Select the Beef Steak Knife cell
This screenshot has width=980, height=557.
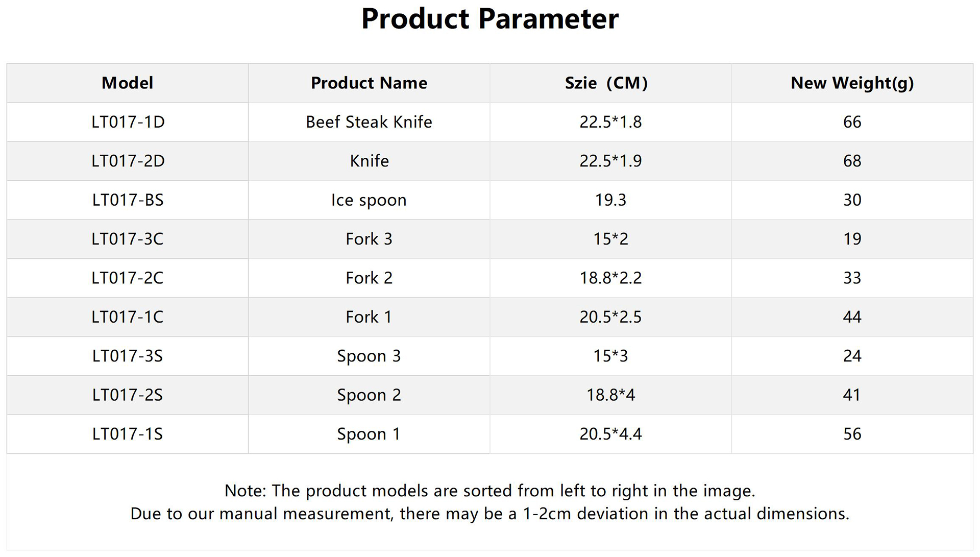click(x=369, y=122)
